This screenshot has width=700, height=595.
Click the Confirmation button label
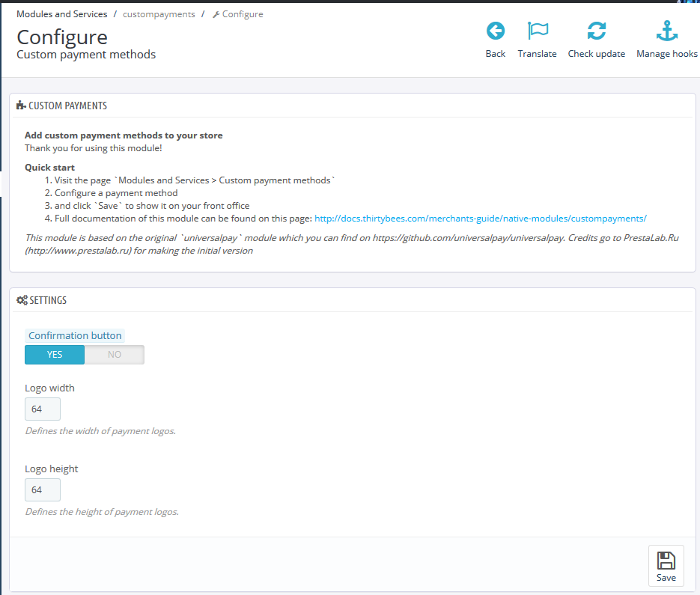click(75, 335)
